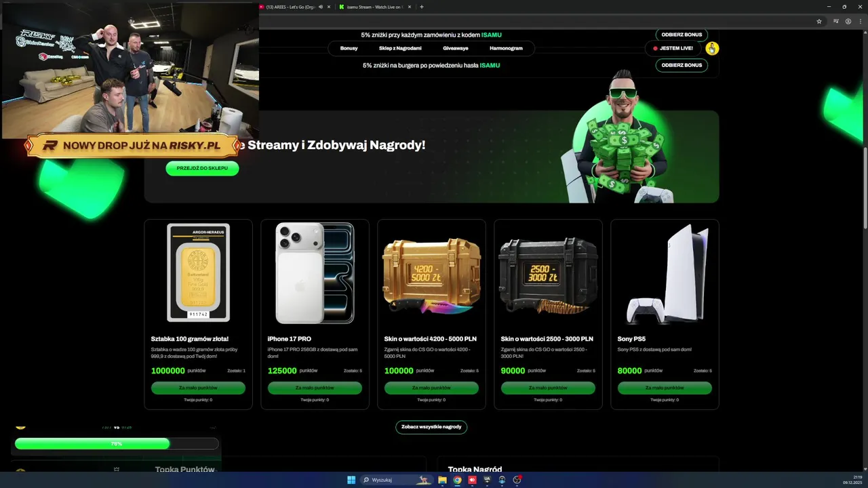Click the Chrome bookmark star icon
Image resolution: width=868 pixels, height=488 pixels.
[x=819, y=21]
